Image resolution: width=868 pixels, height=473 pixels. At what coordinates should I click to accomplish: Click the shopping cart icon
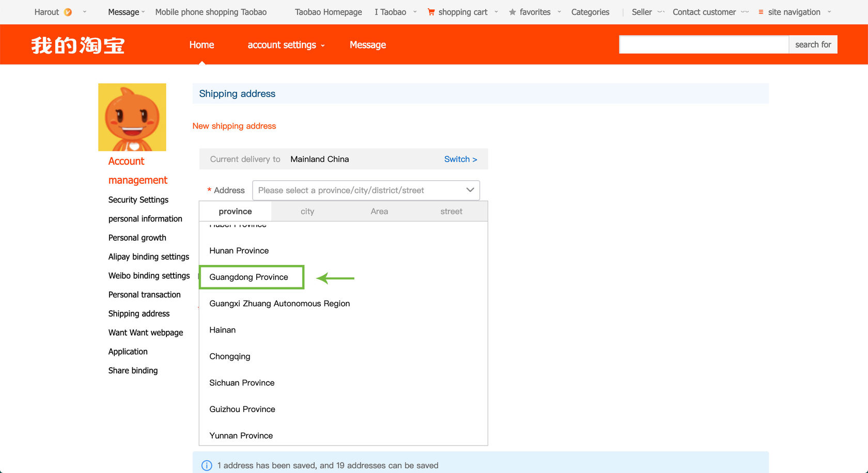pos(431,12)
